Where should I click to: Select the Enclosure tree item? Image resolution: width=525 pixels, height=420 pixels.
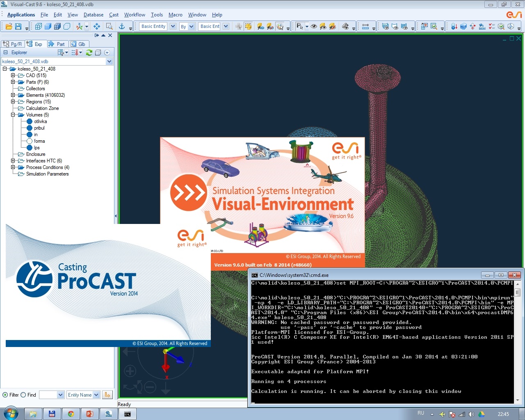click(x=36, y=154)
